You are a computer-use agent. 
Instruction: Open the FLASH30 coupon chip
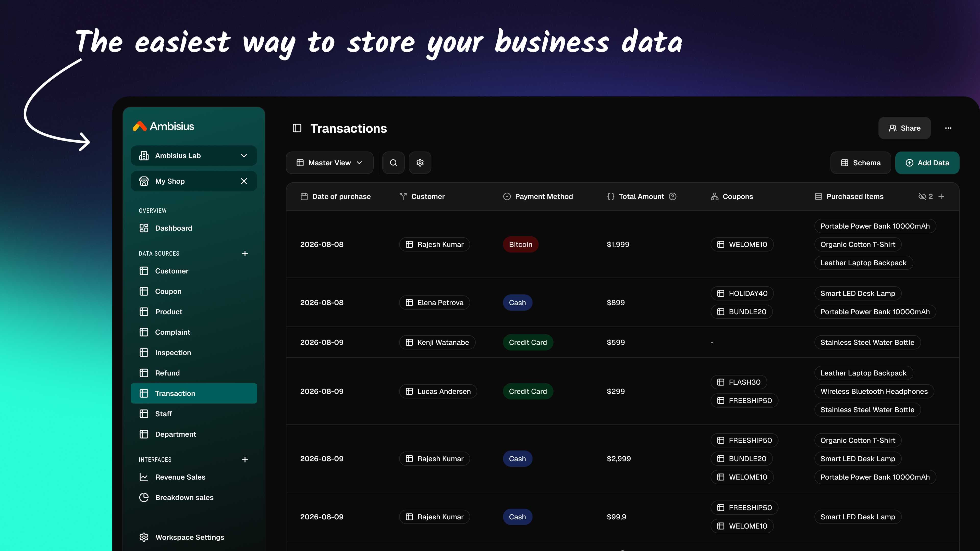739,383
